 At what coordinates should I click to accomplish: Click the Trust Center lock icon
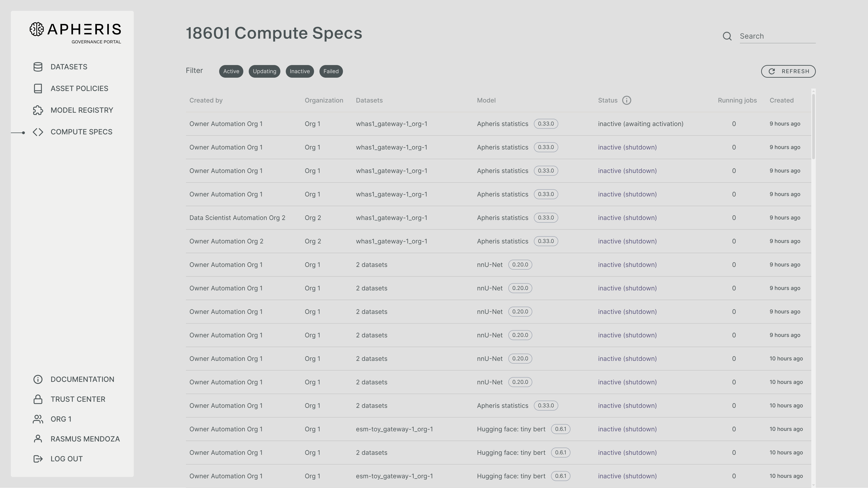(x=38, y=399)
